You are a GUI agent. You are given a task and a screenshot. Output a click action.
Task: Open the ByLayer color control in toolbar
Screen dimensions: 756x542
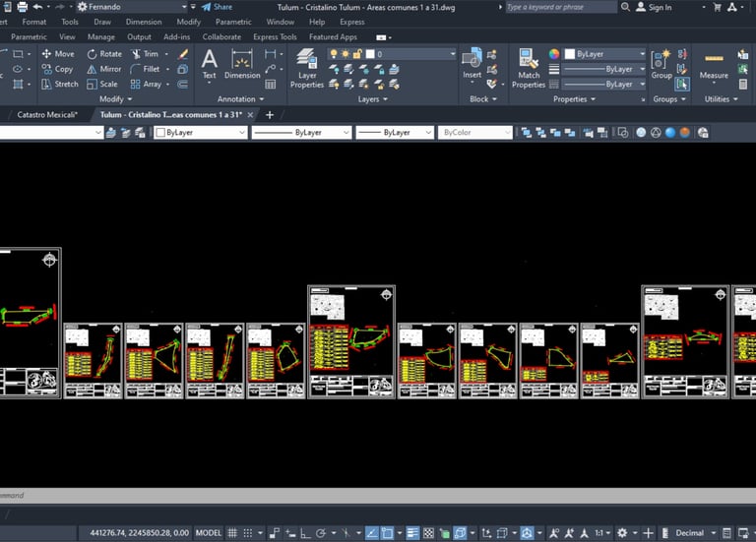click(x=201, y=132)
